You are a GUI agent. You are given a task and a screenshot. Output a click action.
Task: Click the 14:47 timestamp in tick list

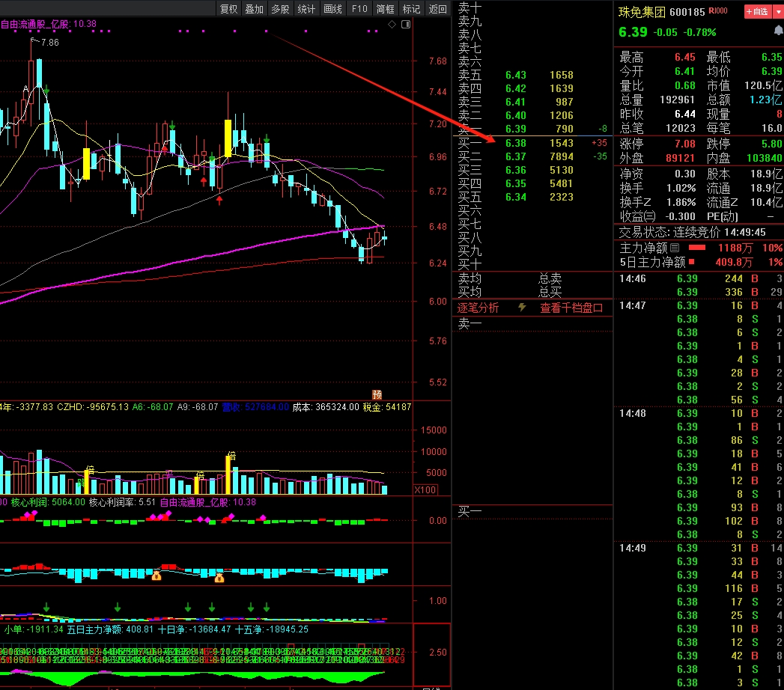633,305
